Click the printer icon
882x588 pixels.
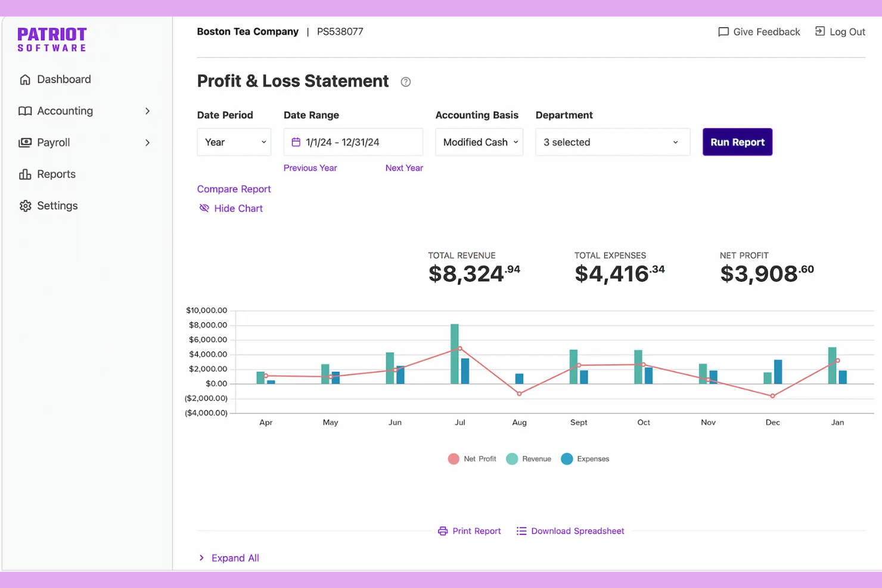443,531
